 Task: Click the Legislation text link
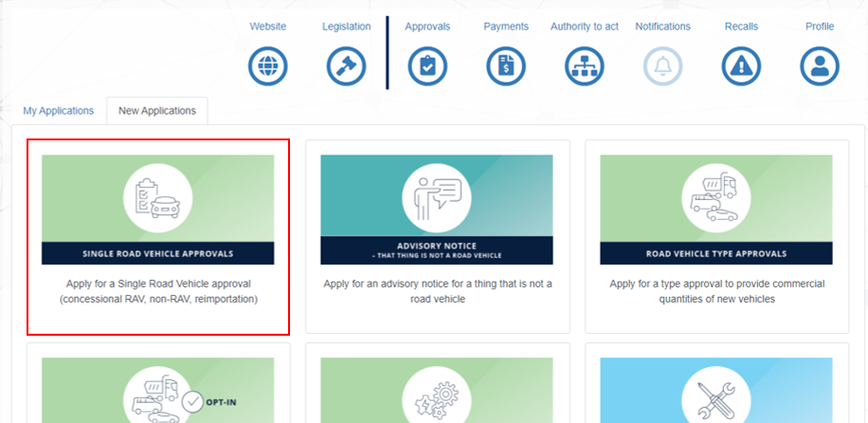tap(347, 27)
